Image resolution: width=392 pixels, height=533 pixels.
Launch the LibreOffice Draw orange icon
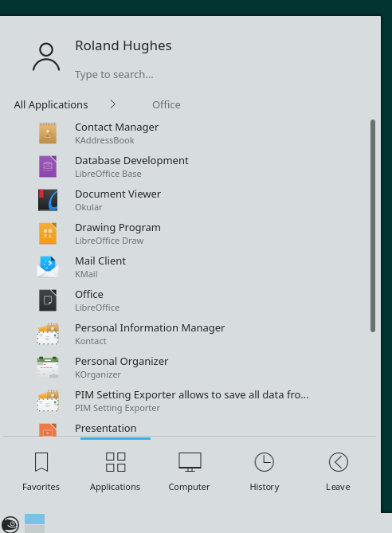tap(48, 233)
